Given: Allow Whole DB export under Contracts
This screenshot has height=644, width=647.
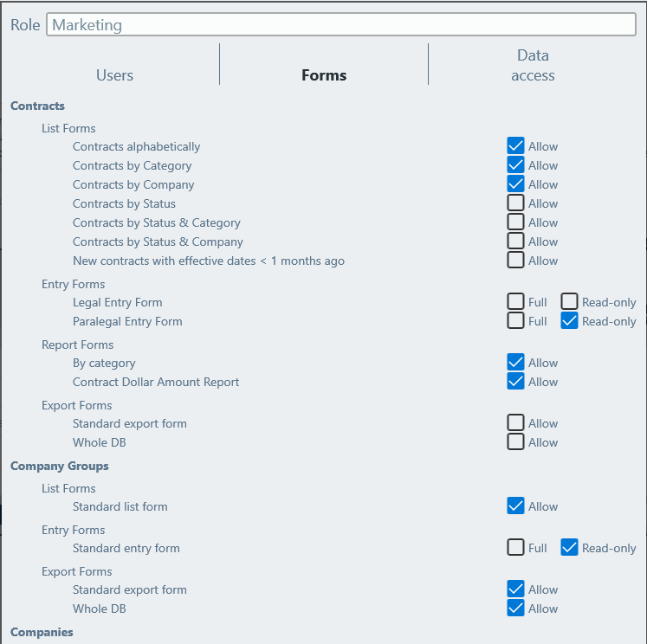Looking at the screenshot, I should click(516, 442).
